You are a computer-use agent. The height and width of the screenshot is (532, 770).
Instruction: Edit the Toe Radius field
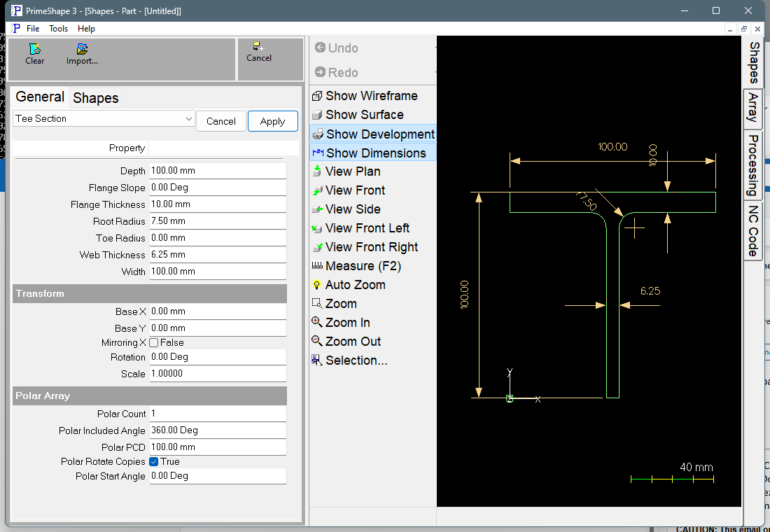point(218,238)
